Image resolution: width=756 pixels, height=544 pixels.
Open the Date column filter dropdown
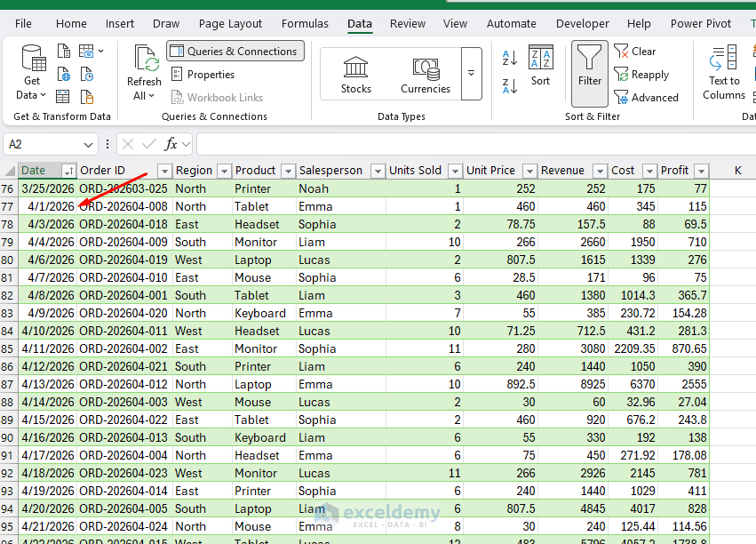tap(68, 171)
